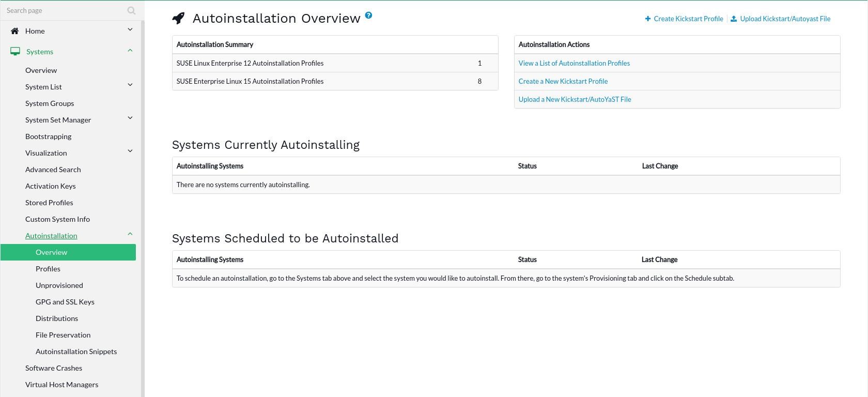
Task: Click the Home house icon
Action: tap(15, 31)
